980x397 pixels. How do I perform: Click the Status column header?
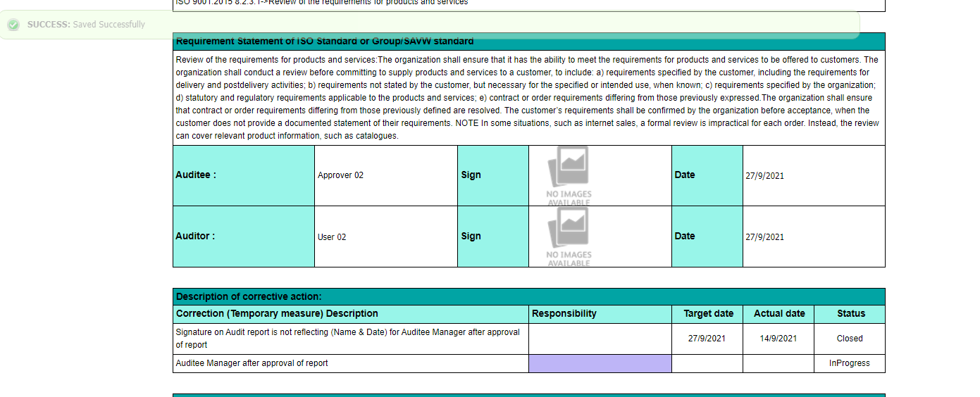click(850, 314)
